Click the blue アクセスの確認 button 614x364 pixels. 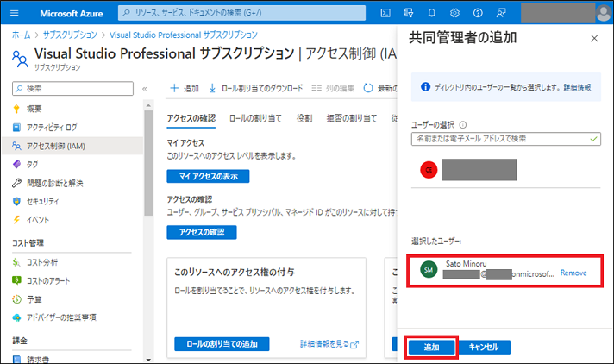point(202,232)
